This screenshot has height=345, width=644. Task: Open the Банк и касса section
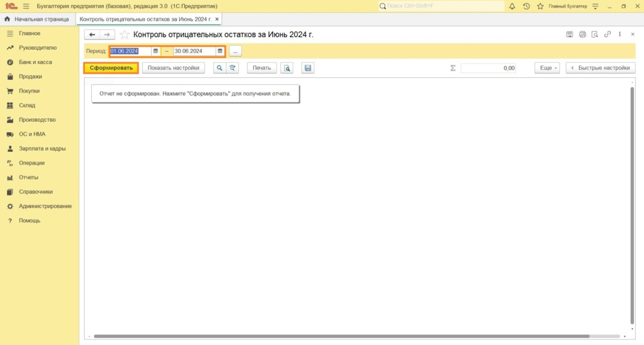point(35,62)
